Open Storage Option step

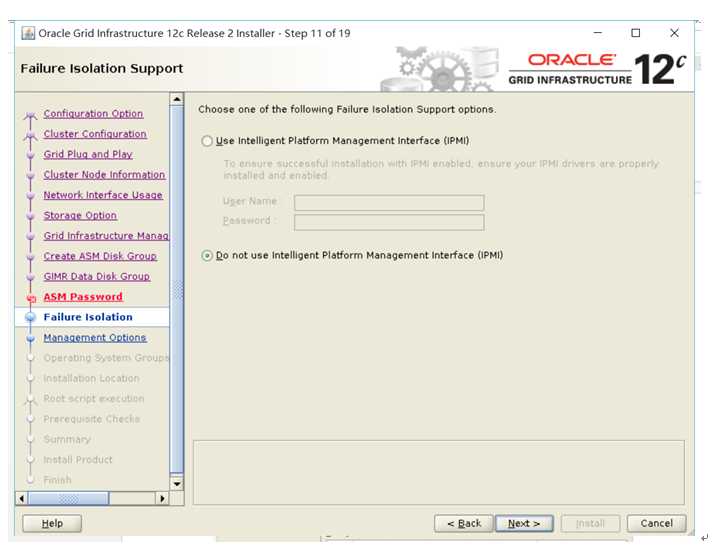pos(80,216)
